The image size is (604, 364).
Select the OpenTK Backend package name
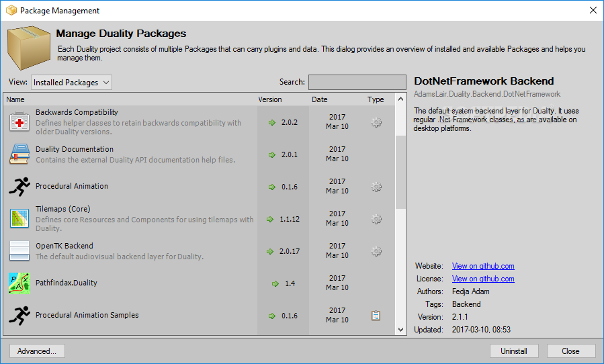click(x=64, y=246)
